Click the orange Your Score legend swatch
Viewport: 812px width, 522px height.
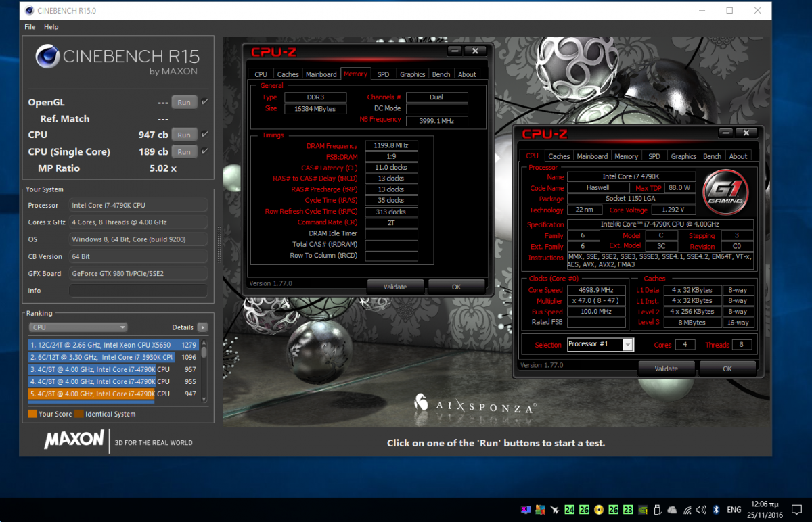click(32, 414)
